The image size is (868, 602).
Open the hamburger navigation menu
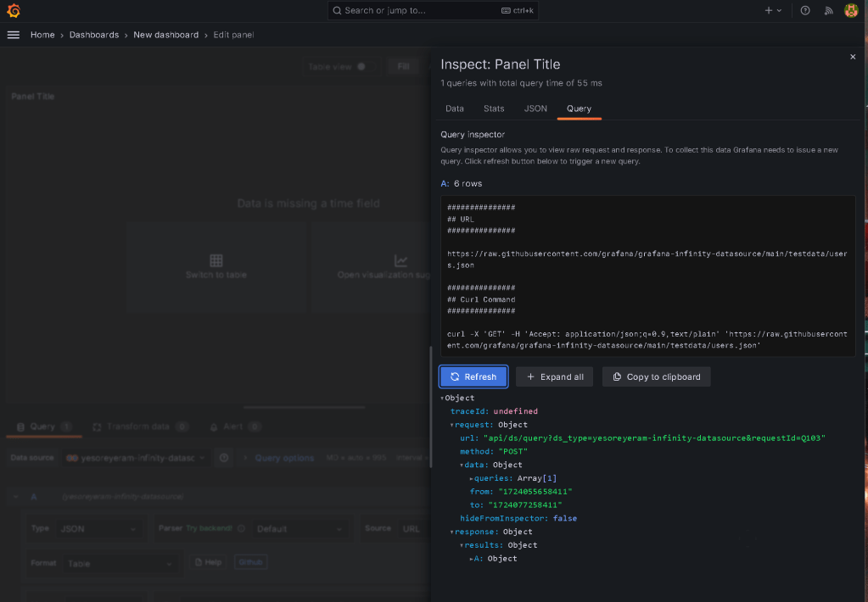click(14, 35)
